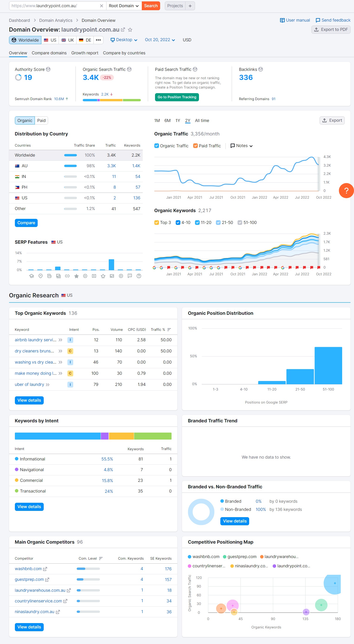Click the favorite star beside domain title
Image resolution: width=354 pixels, height=644 pixels.
(130, 30)
